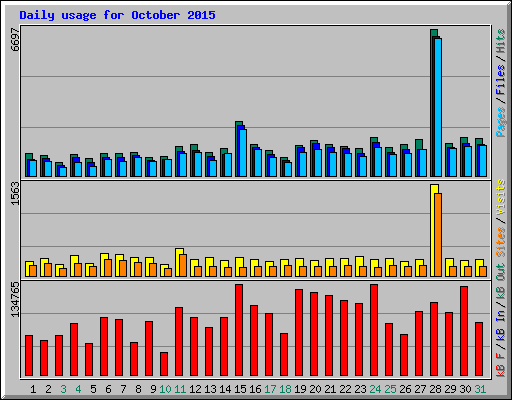Click day label 30
Viewport: 512px width, 400px height.
pos(465,389)
